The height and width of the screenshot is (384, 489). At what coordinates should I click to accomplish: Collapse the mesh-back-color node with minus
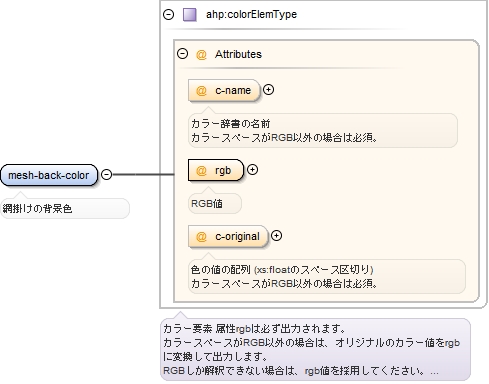tap(106, 174)
